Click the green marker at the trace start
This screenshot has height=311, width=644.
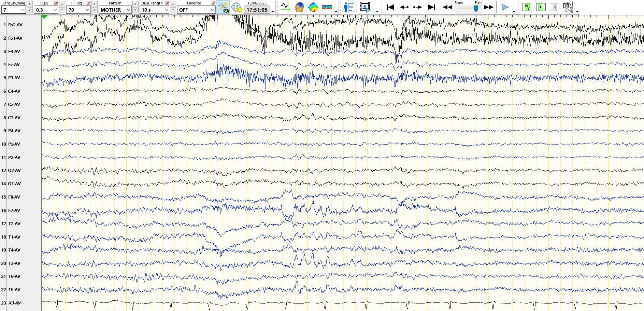pyautogui.click(x=44, y=17)
